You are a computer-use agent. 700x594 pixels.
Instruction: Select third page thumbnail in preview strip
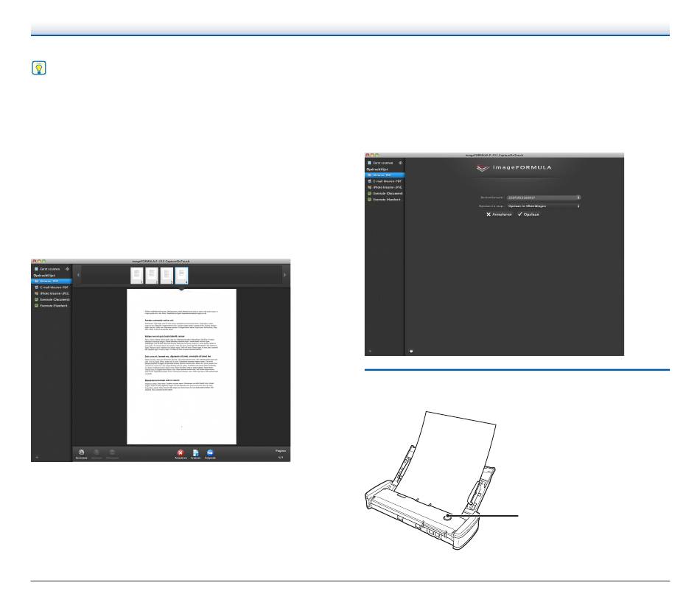[167, 275]
